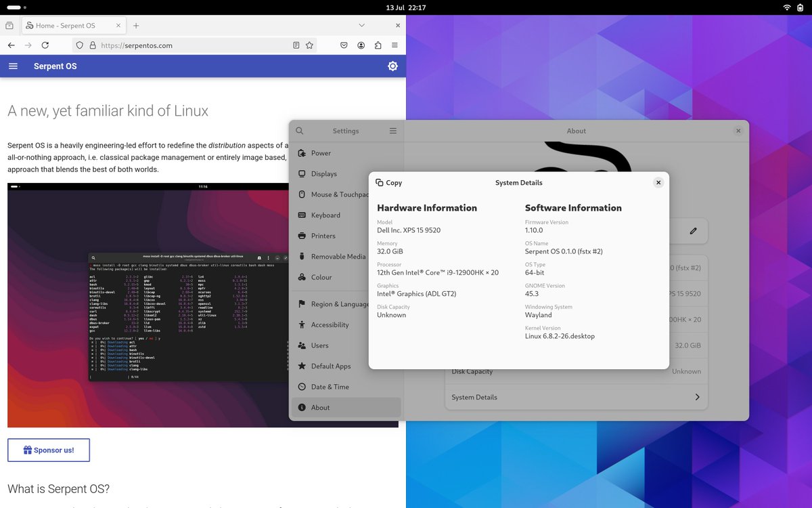Open Settings window hamburger menu
The height and width of the screenshot is (508, 812).
(x=393, y=131)
